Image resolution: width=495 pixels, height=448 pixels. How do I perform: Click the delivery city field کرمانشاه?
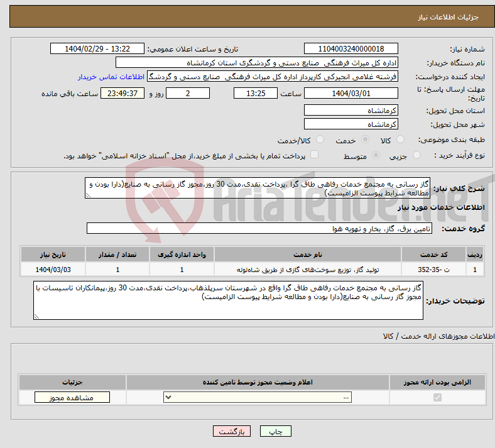point(351,124)
